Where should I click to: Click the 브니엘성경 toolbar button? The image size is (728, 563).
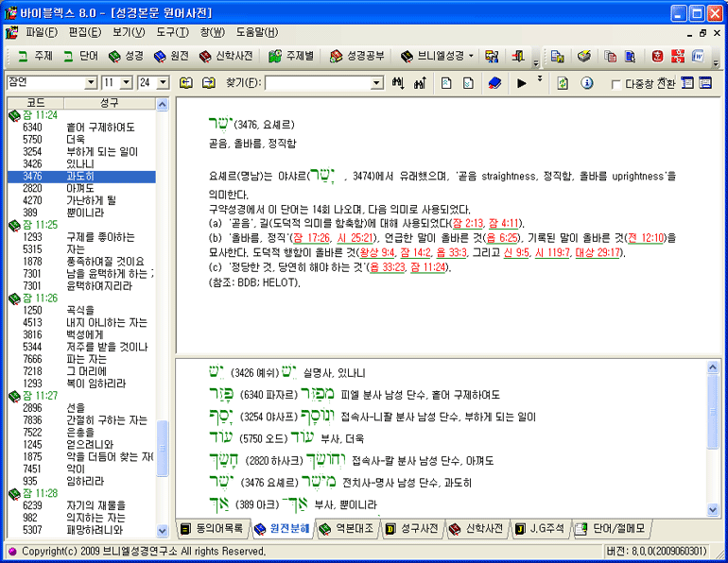click(x=432, y=56)
